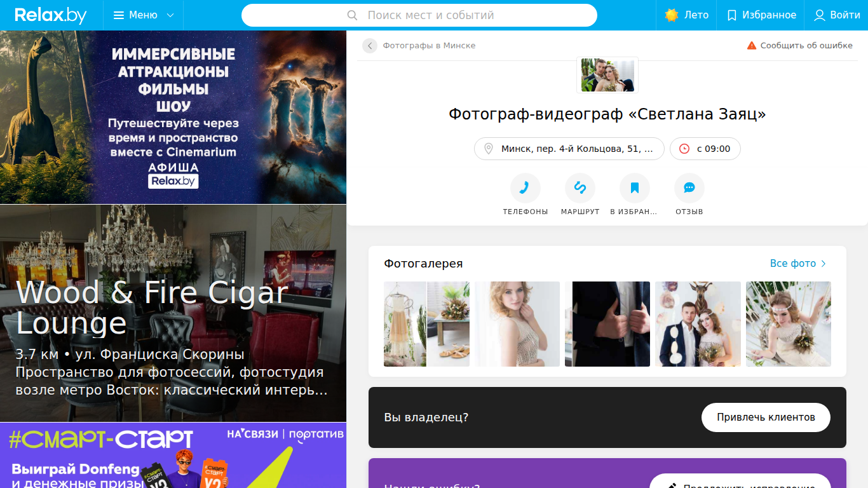The image size is (868, 488).
Task: Open the Wood & Fire Cigar Lounge banner
Action: 173,313
